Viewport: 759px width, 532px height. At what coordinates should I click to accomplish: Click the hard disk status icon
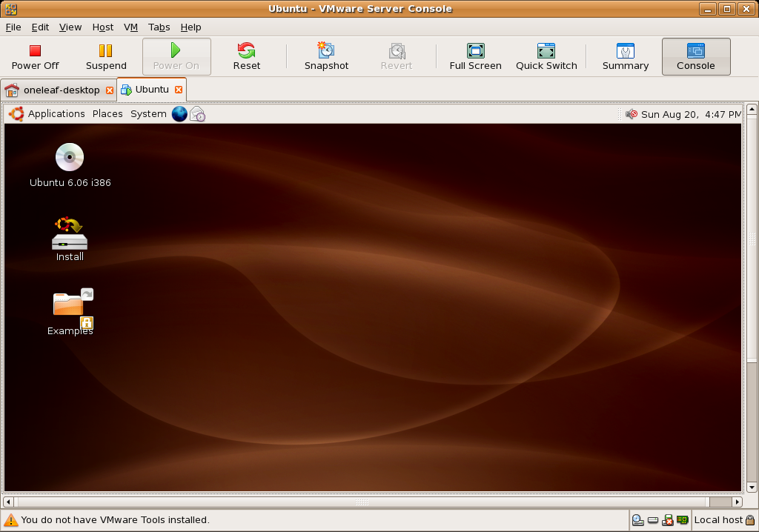653,520
